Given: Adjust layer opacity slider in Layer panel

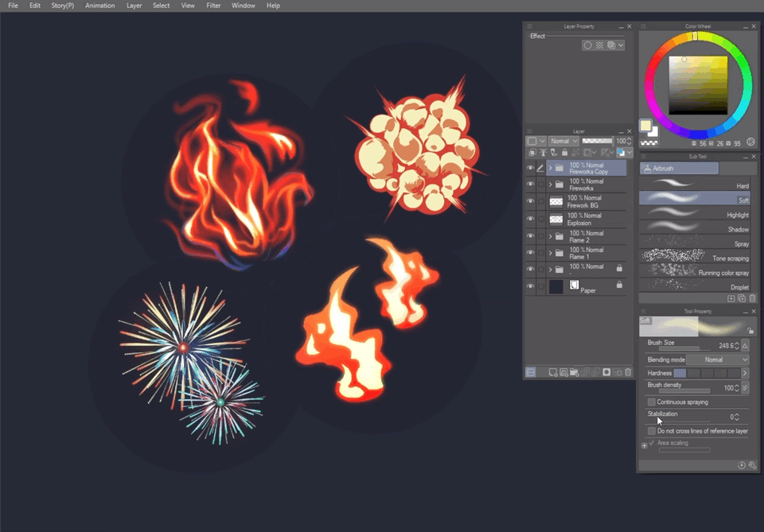Looking at the screenshot, I should coord(598,142).
